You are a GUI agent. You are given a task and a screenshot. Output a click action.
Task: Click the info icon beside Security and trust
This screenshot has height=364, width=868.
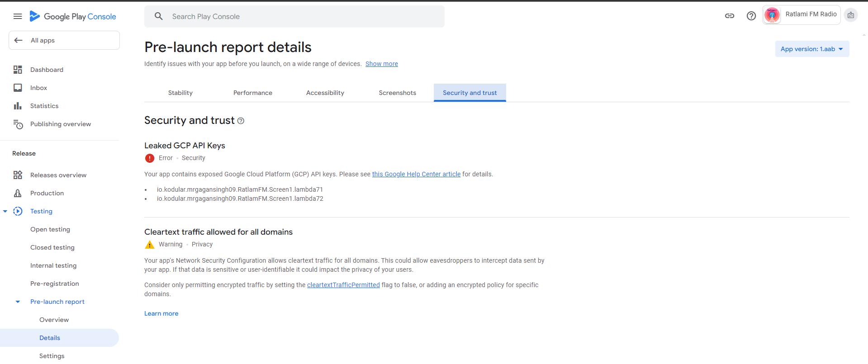tap(241, 121)
